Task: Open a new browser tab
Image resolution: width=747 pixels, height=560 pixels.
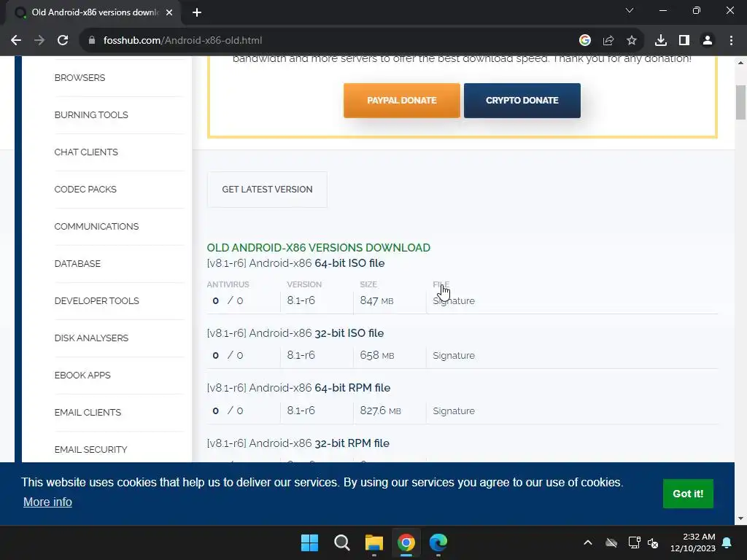Action: coord(197,12)
